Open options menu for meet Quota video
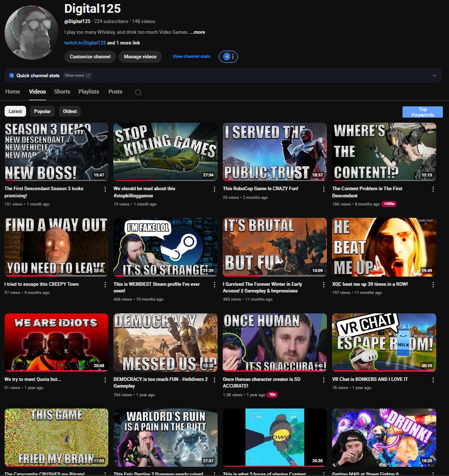The height and width of the screenshot is (476, 449). (105, 380)
